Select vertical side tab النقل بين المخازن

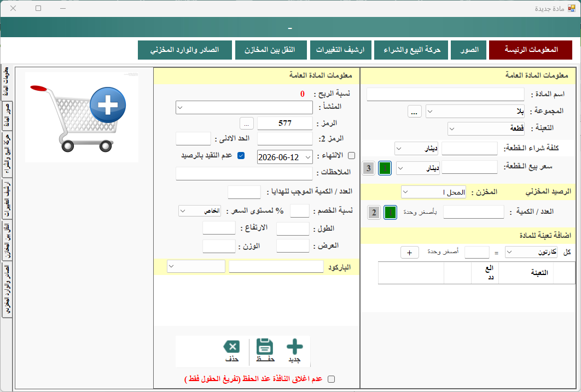[x=7, y=241]
